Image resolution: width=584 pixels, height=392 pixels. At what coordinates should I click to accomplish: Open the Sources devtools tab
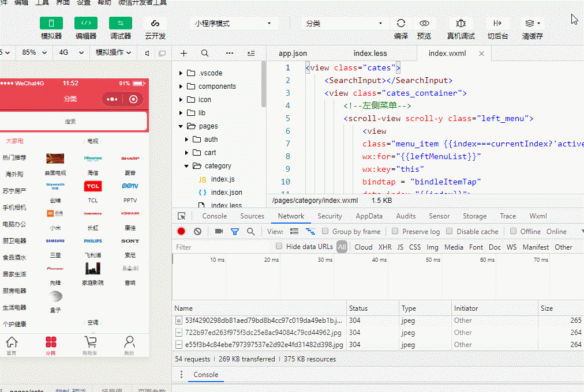point(252,216)
